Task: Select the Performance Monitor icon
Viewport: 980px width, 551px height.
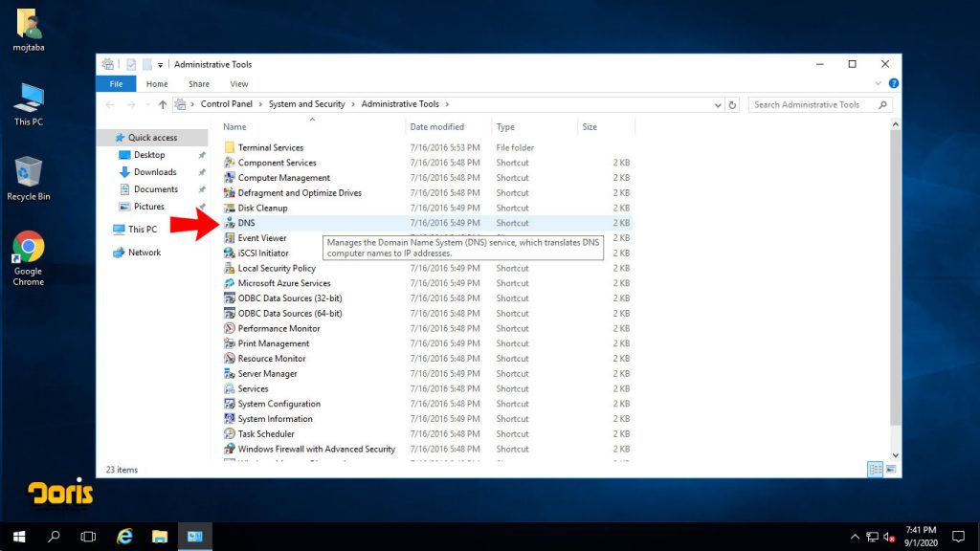Action: point(230,329)
